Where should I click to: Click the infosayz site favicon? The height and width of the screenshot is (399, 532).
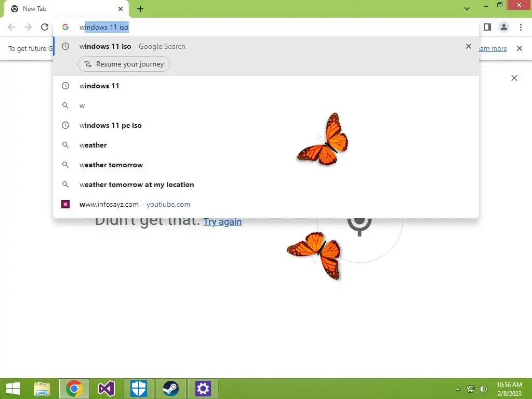65,204
